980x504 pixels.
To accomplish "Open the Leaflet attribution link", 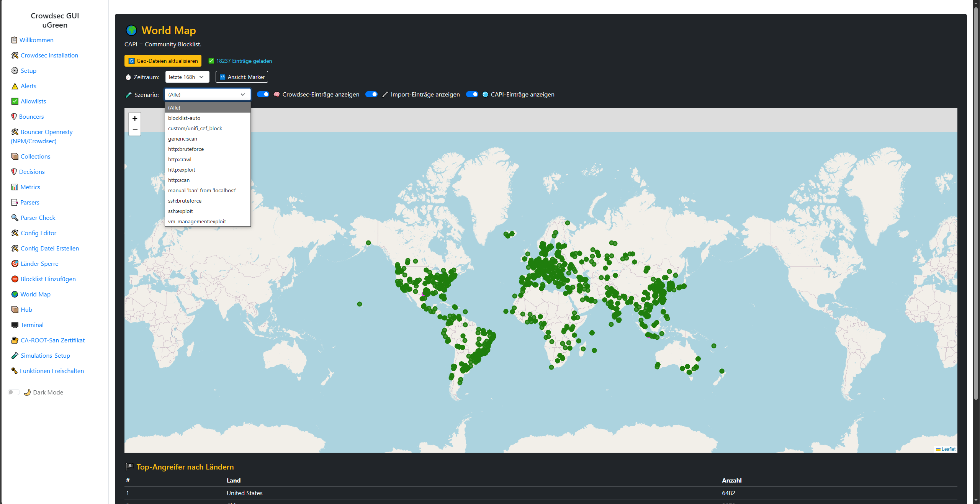I will pos(948,449).
